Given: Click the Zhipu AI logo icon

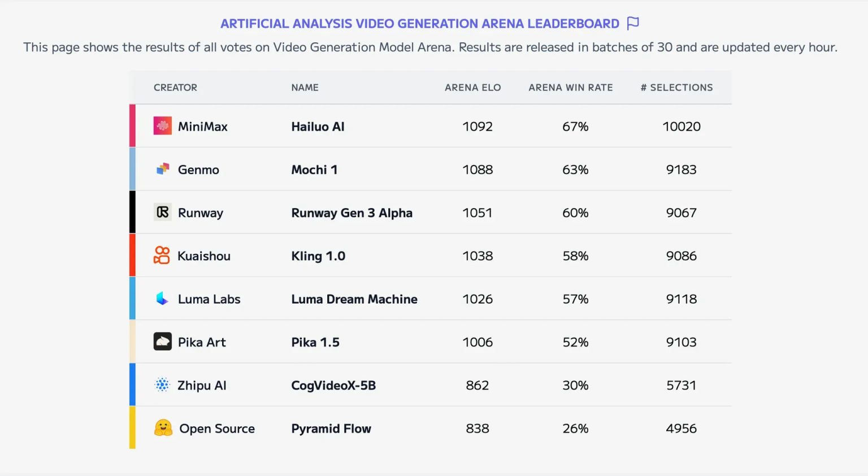Looking at the screenshot, I should tap(162, 385).
